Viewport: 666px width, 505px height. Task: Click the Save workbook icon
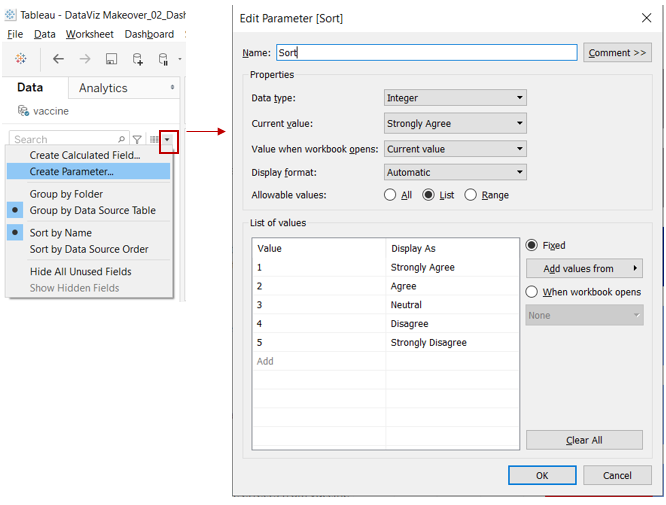111,59
